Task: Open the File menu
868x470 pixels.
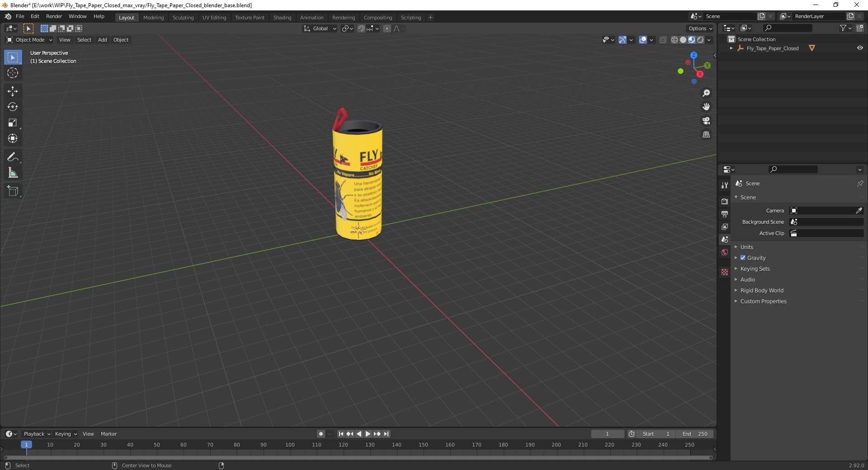Action: point(20,16)
